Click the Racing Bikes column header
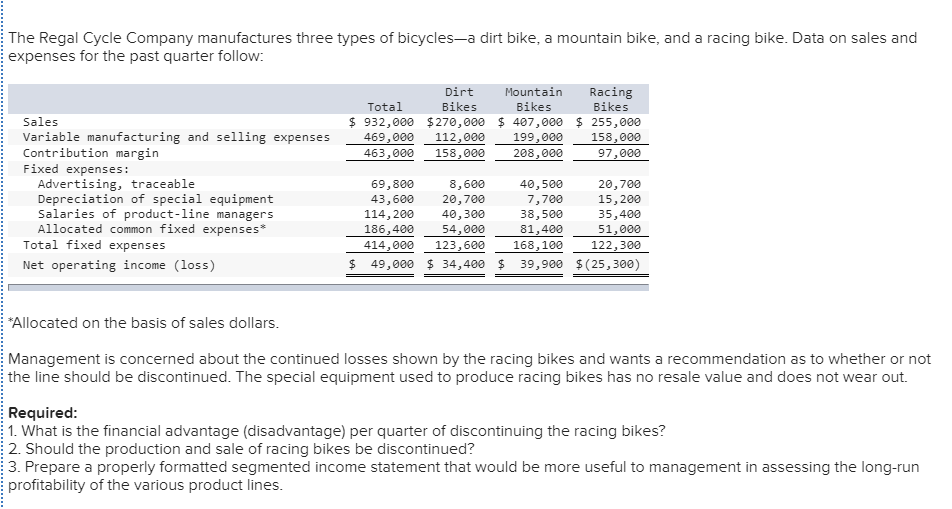Viewport: 952px width, 509px height. pyautogui.click(x=611, y=100)
